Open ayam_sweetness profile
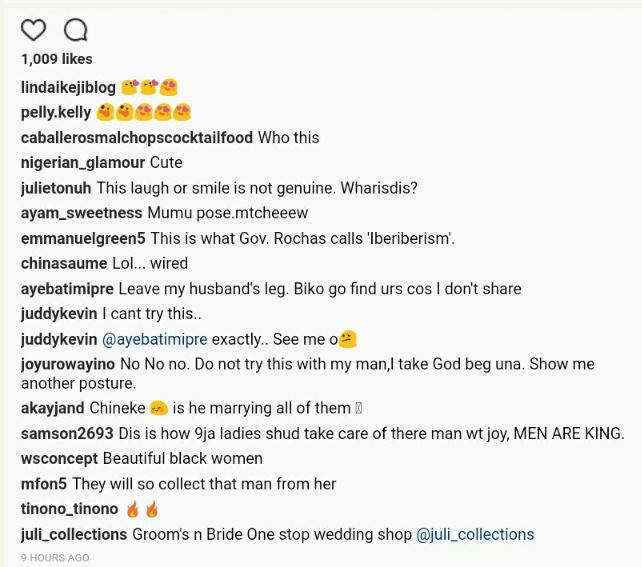642x567 pixels. pyautogui.click(x=81, y=213)
